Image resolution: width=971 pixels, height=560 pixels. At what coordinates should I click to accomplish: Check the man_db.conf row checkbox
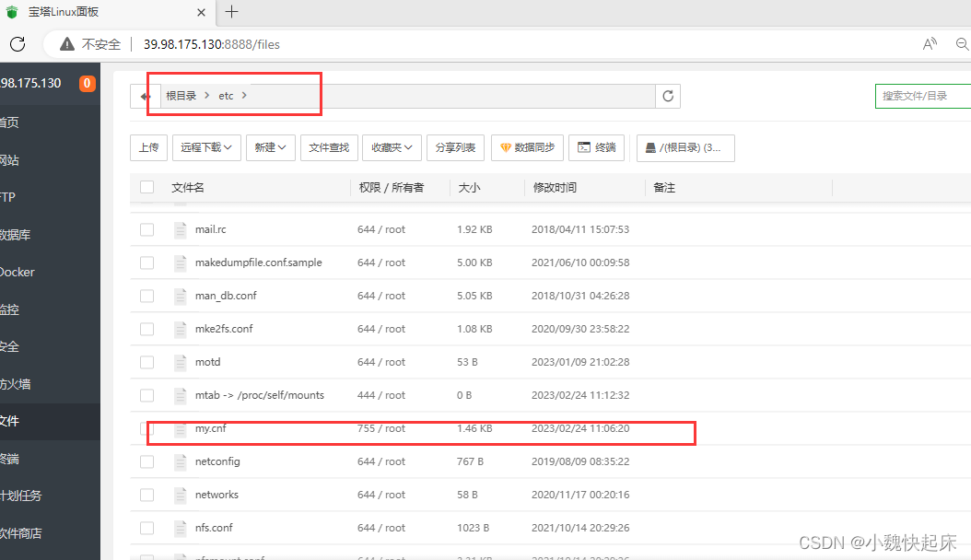pyautogui.click(x=146, y=296)
